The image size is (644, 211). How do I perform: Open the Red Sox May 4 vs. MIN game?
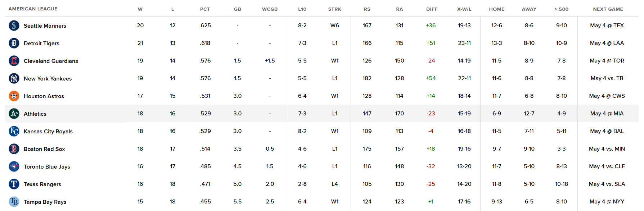click(x=607, y=149)
